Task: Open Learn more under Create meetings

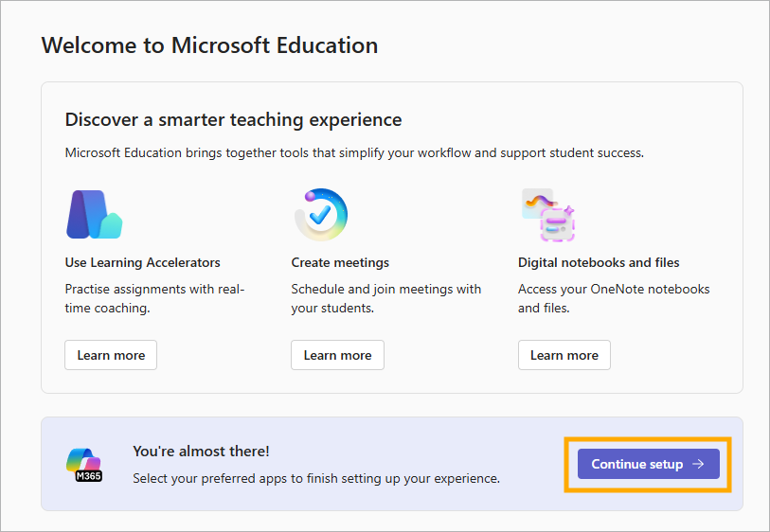Action: click(337, 355)
